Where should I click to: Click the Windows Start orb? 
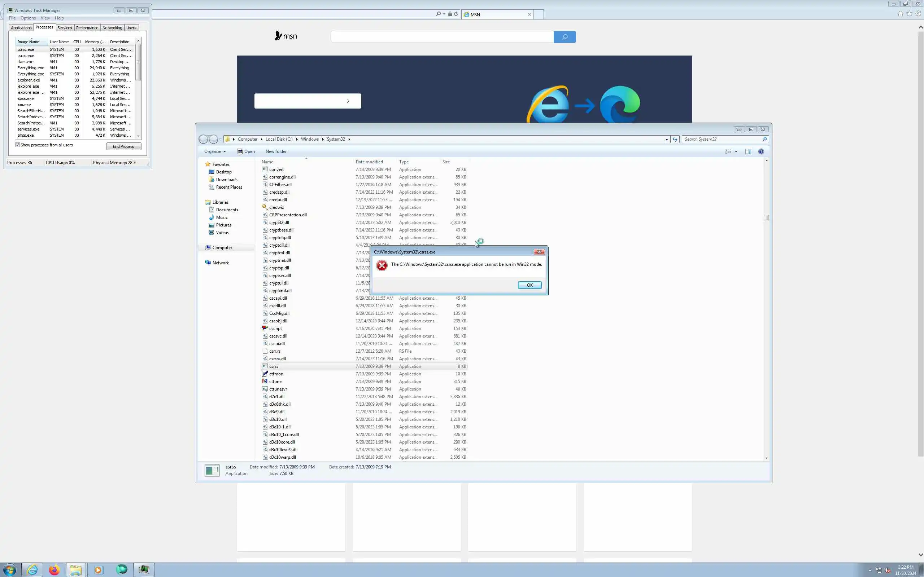pos(9,570)
